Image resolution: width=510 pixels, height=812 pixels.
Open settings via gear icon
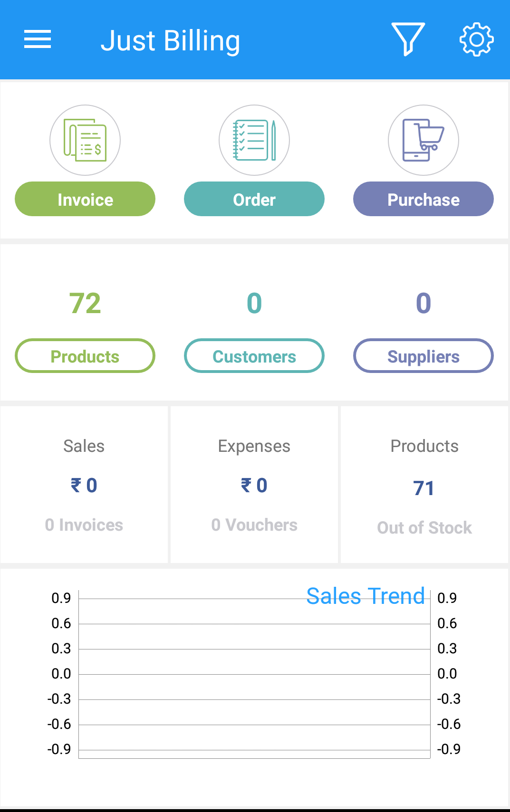point(476,39)
